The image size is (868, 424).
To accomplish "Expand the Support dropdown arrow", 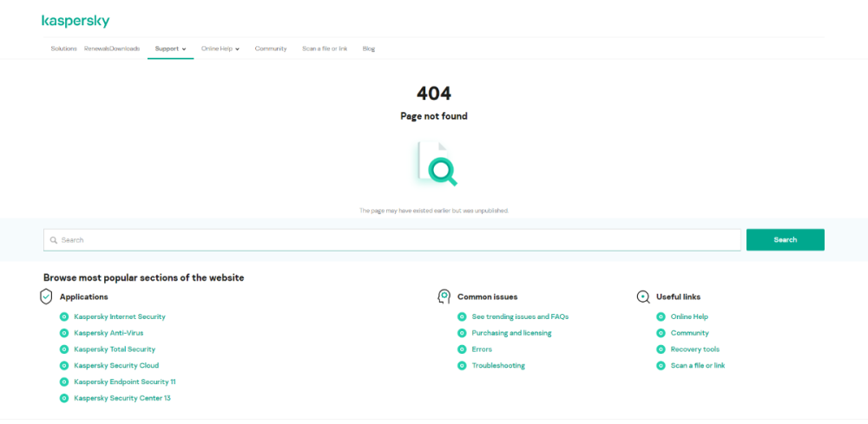I will click(184, 49).
